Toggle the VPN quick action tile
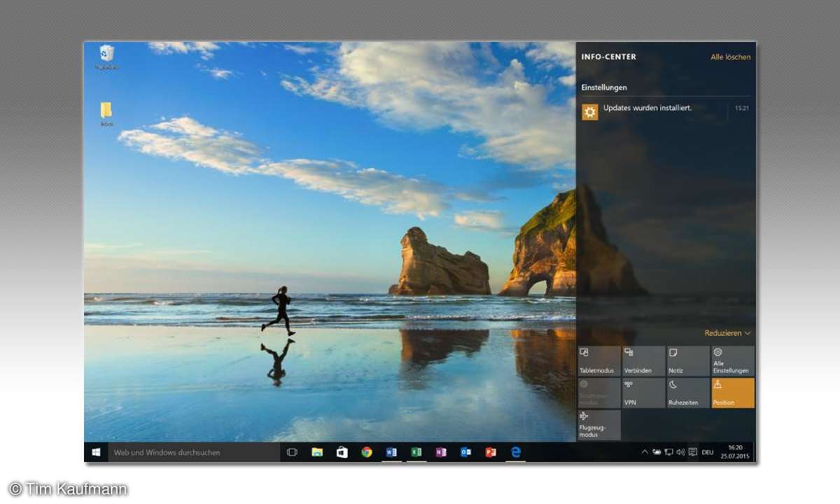The image size is (840, 504). tap(643, 393)
